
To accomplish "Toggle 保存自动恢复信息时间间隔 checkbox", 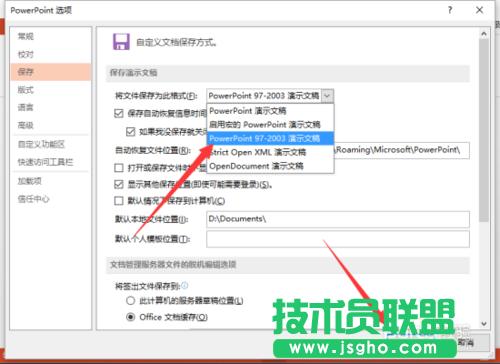I will coord(119,113).
